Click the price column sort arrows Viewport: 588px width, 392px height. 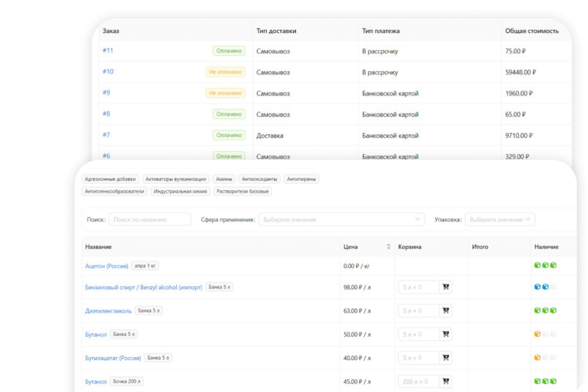click(x=389, y=247)
